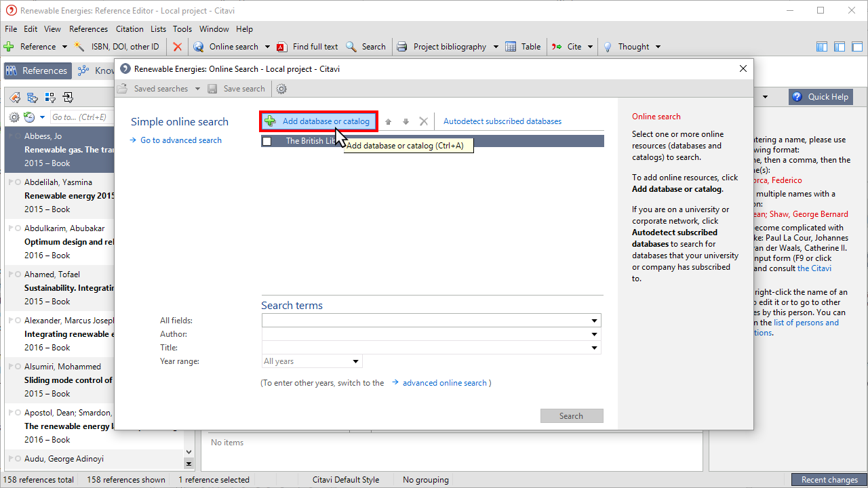Toggle the circle marker on Abbess, Jo reference

(18, 136)
